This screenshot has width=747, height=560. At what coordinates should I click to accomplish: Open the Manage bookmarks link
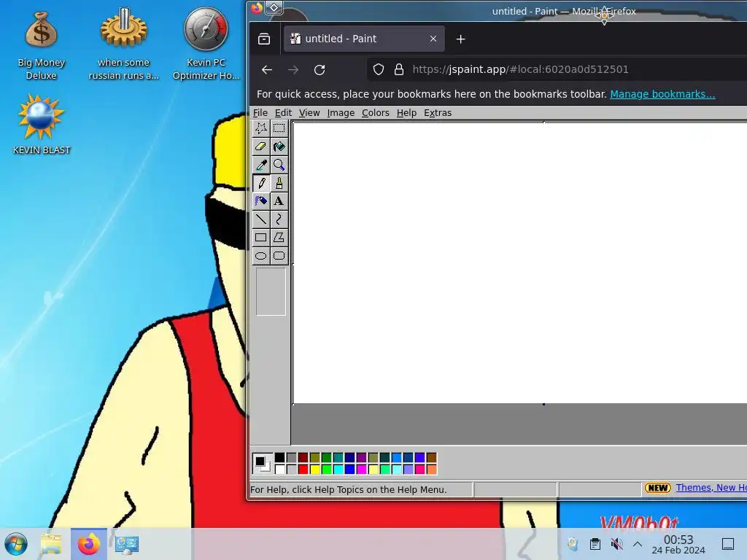click(662, 94)
